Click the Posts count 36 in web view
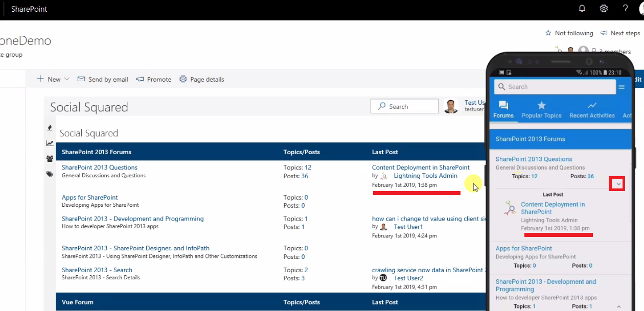This screenshot has height=311, width=644. (305, 176)
